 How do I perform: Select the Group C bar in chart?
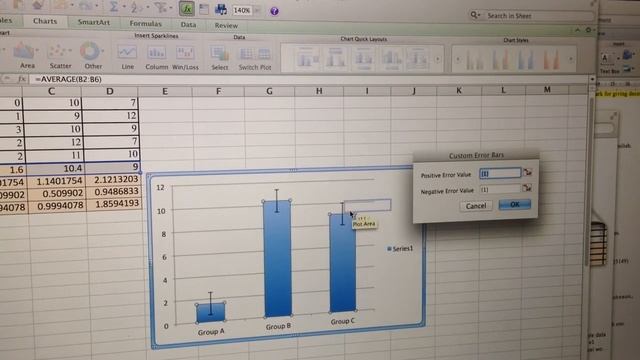point(342,262)
